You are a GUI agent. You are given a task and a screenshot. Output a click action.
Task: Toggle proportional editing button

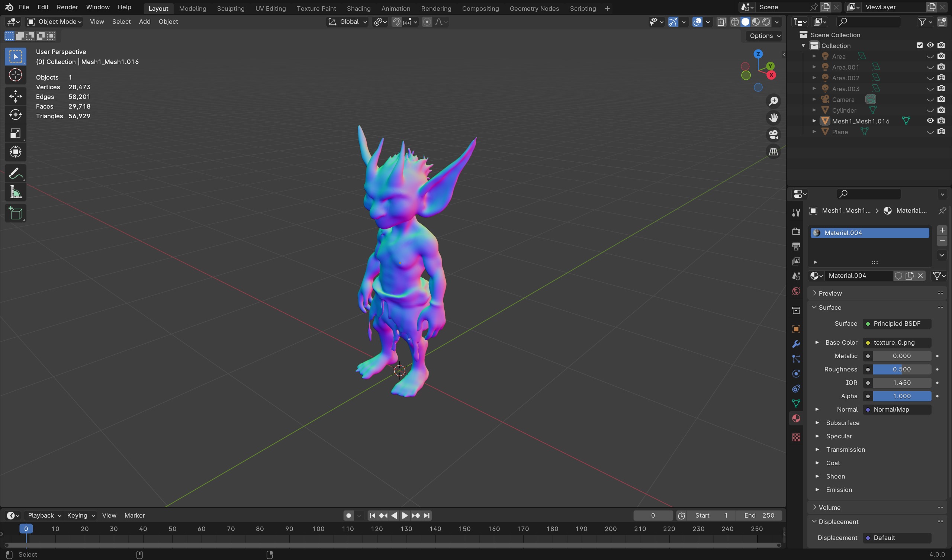point(427,22)
